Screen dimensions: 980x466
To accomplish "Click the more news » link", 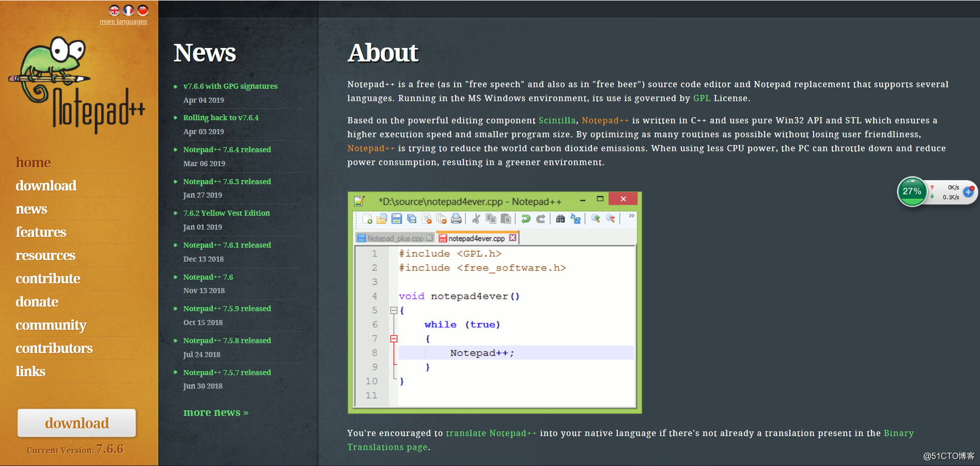I will 216,412.
